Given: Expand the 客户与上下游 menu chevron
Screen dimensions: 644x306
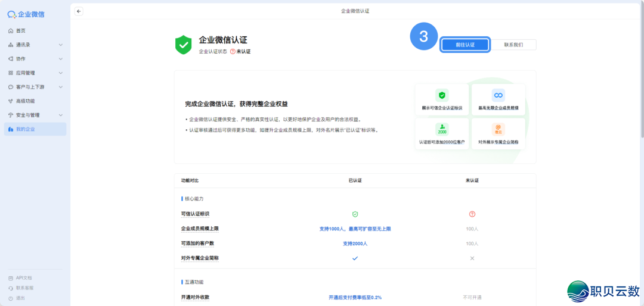Looking at the screenshot, I should [x=60, y=87].
